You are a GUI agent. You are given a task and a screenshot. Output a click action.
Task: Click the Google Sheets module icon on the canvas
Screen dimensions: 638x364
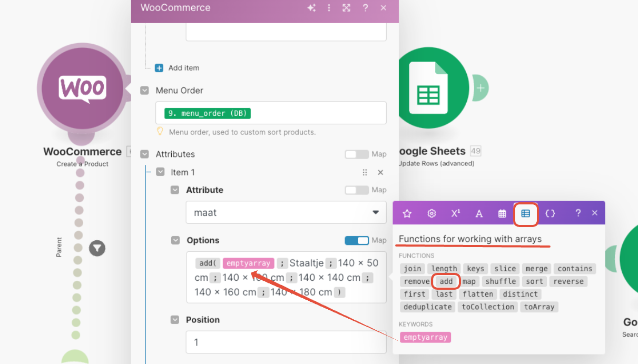point(428,88)
